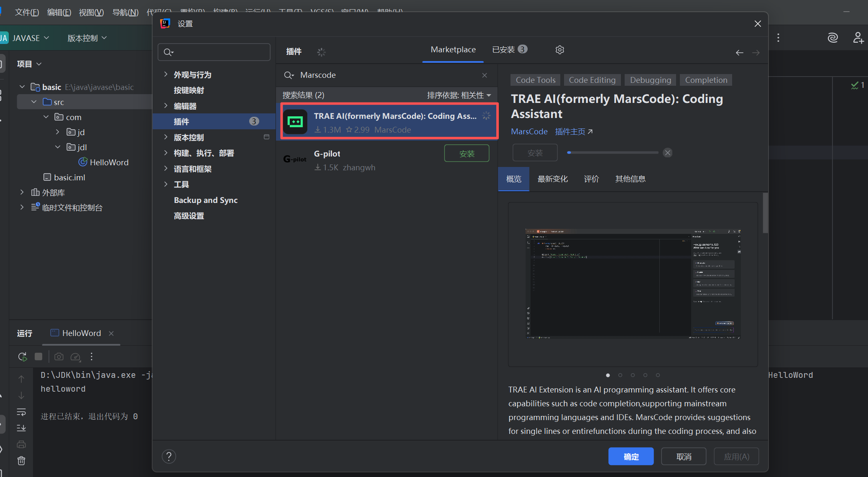This screenshot has height=477, width=868.
Task: Click the TRAE AI plugin screenshot thumbnail
Action: point(633,284)
